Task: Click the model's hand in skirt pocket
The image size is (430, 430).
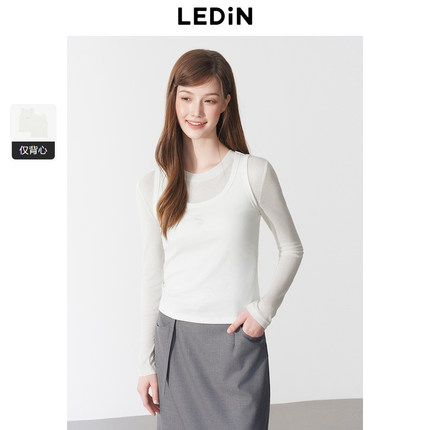Action: [x=245, y=324]
